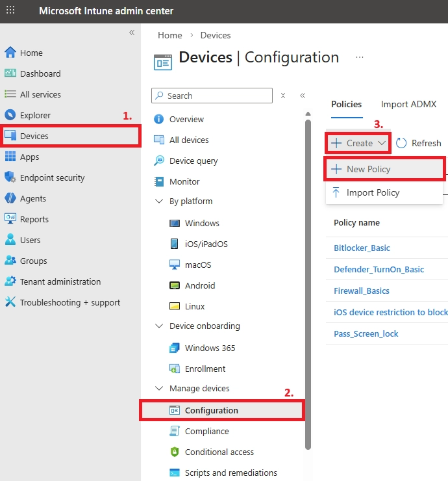
Task: Open the ellipsis menu beside Configuration title
Action: pos(360,57)
